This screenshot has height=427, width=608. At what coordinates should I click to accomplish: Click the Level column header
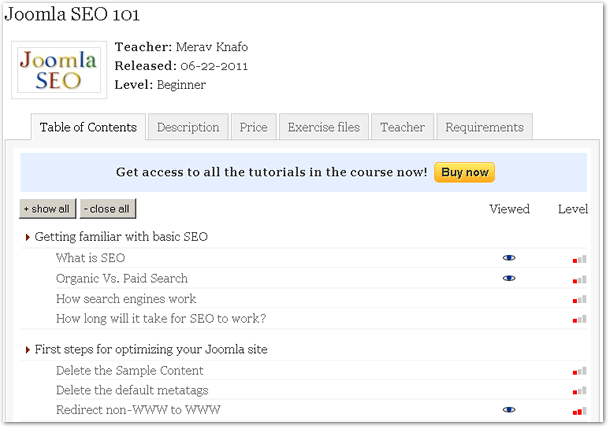click(x=573, y=209)
